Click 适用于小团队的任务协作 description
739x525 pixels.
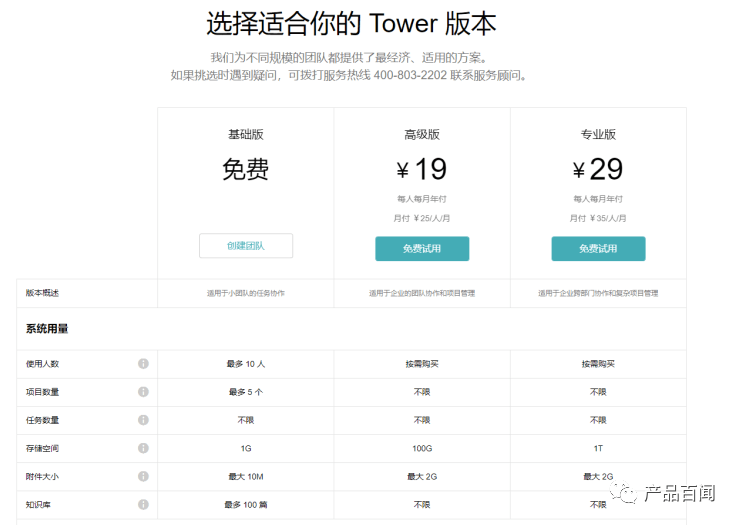[246, 293]
